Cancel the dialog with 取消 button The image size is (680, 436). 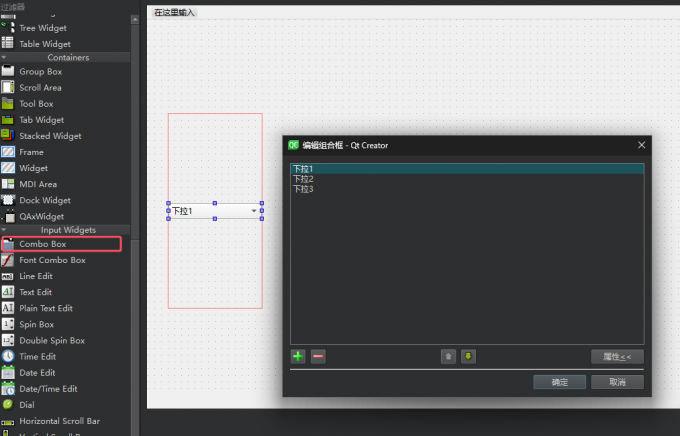616,382
